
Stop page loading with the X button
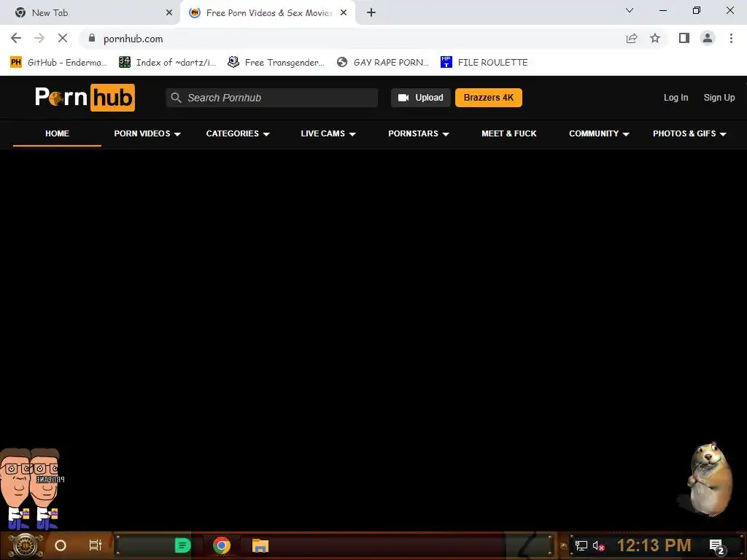pos(63,38)
